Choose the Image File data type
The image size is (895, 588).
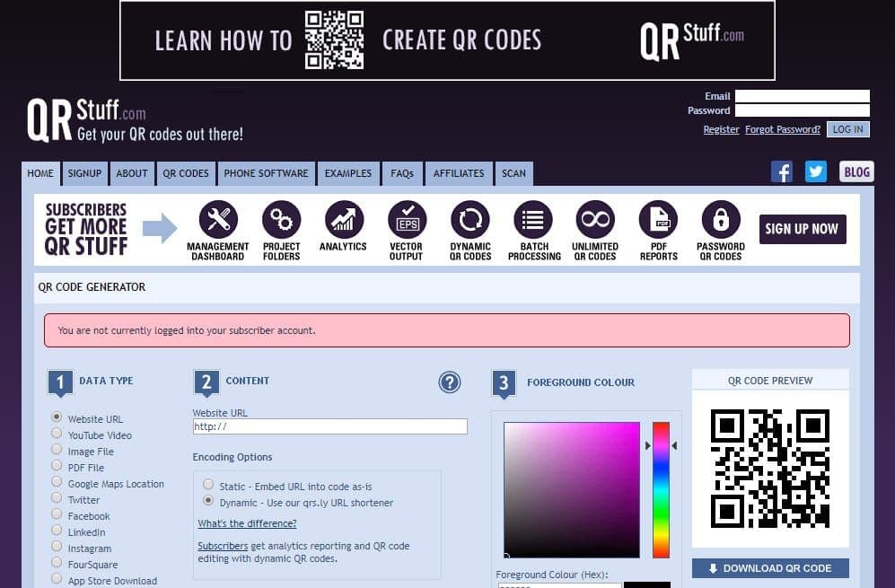[x=57, y=449]
